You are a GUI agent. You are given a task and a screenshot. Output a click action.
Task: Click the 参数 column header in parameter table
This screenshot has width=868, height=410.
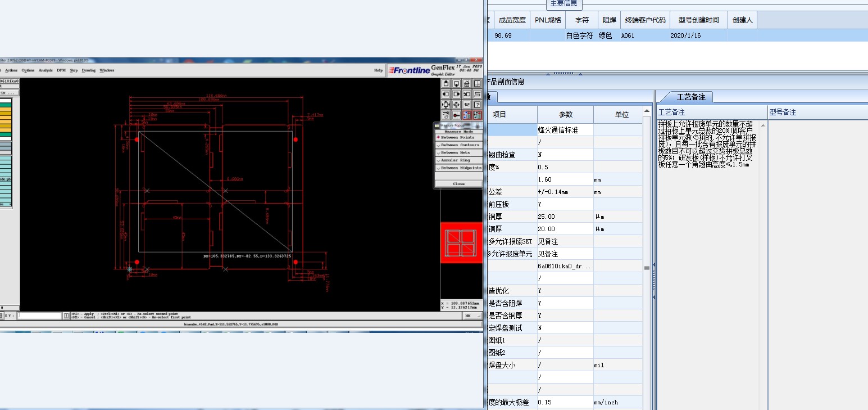point(565,114)
